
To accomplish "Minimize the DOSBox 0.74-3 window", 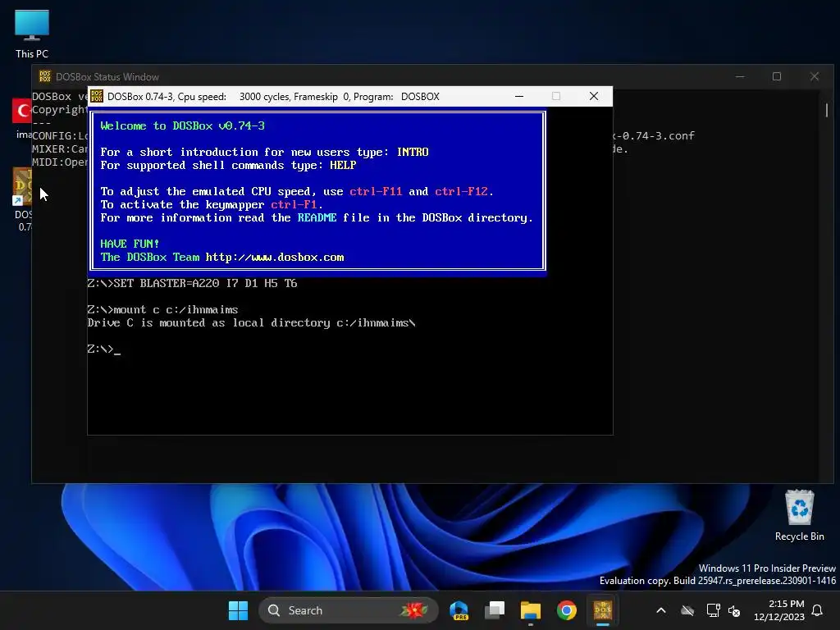I will 519,96.
